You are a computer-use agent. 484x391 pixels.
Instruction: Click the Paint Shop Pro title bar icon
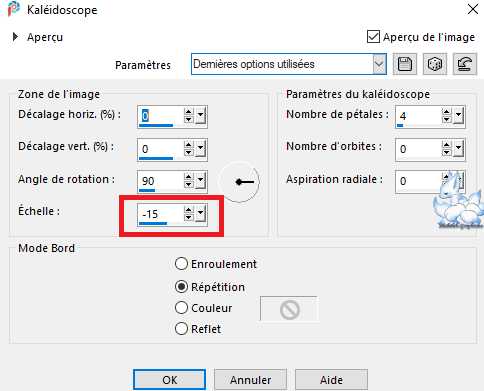(14, 9)
